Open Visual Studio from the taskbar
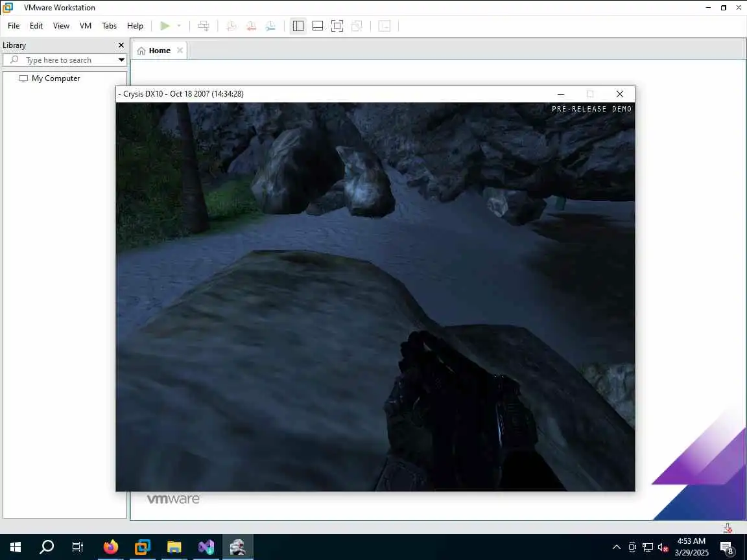Image resolution: width=747 pixels, height=560 pixels. coord(206,546)
